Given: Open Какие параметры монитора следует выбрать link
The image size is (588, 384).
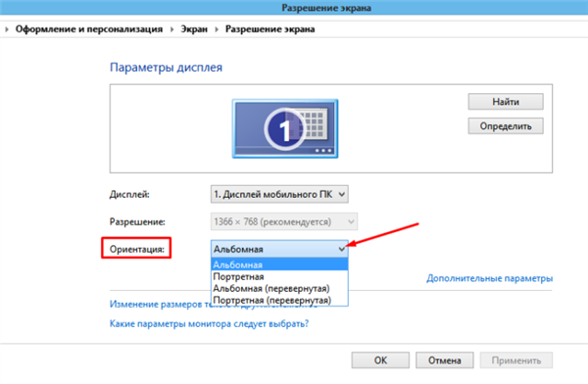Looking at the screenshot, I should 209,323.
